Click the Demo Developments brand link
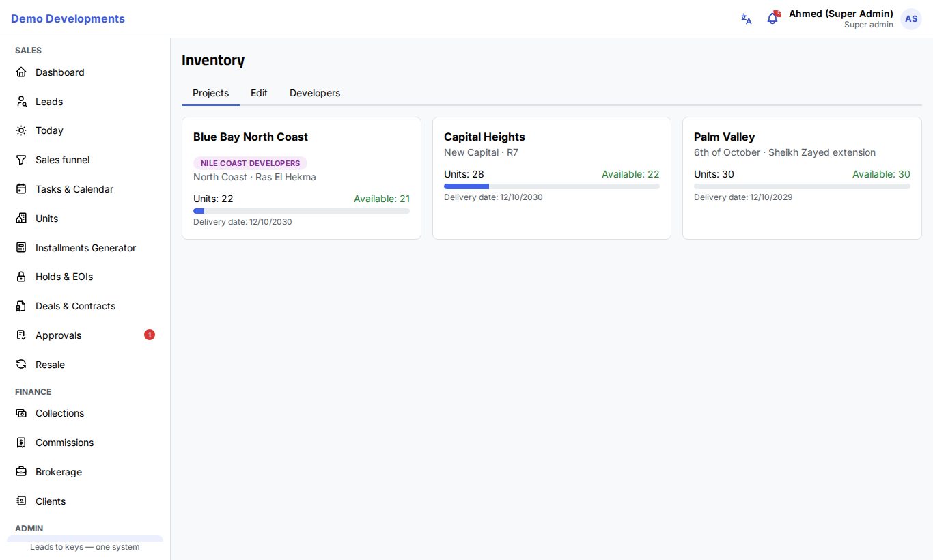933x560 pixels. click(68, 19)
